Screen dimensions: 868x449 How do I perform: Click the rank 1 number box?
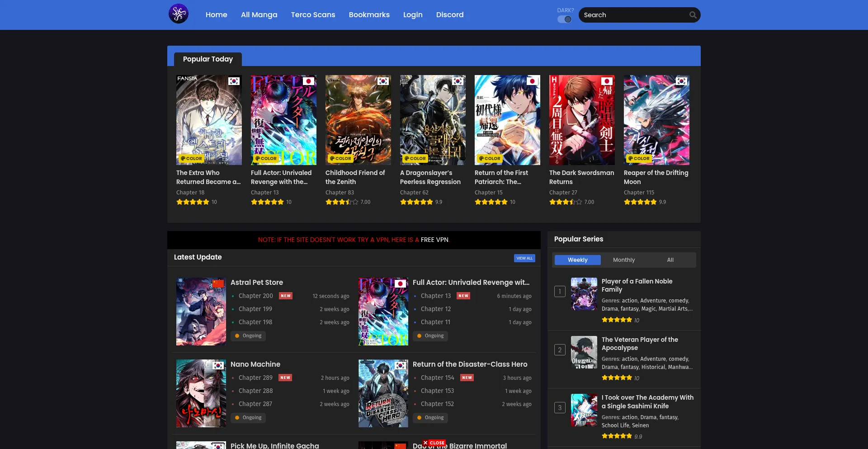point(560,292)
